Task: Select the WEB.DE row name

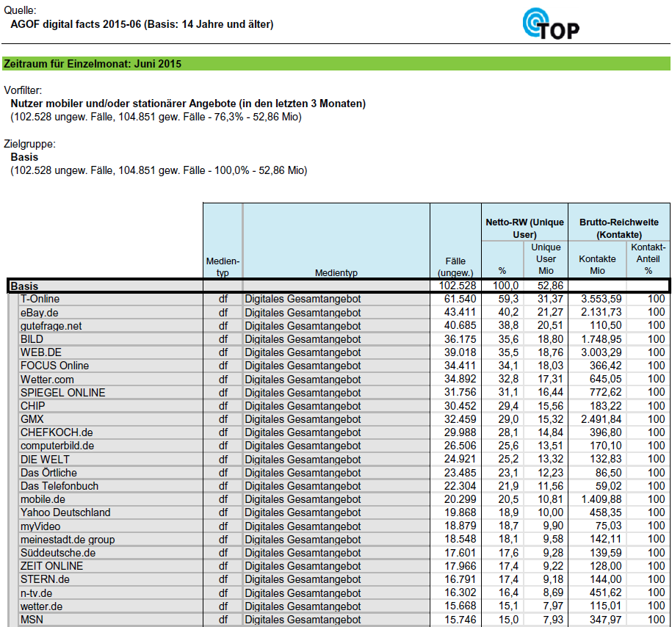Action: (41, 352)
